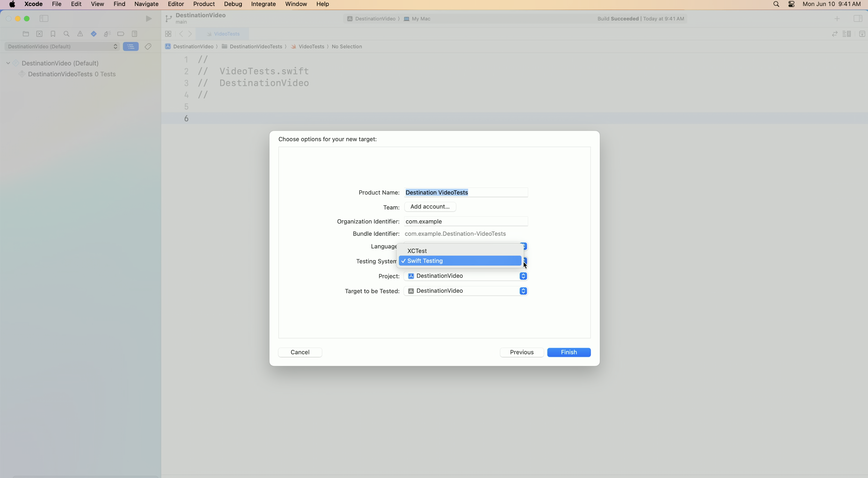868x478 pixels.
Task: Open the Report navigator icon
Action: [x=135, y=34]
